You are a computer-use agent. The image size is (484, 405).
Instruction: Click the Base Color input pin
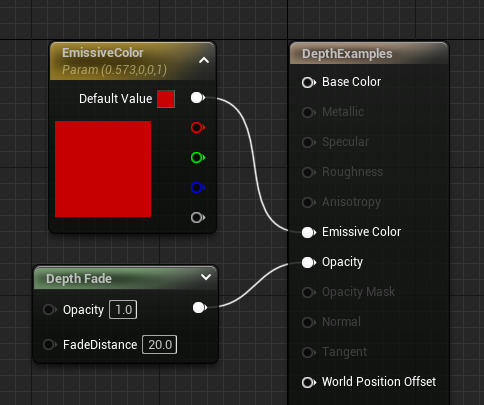tap(309, 82)
